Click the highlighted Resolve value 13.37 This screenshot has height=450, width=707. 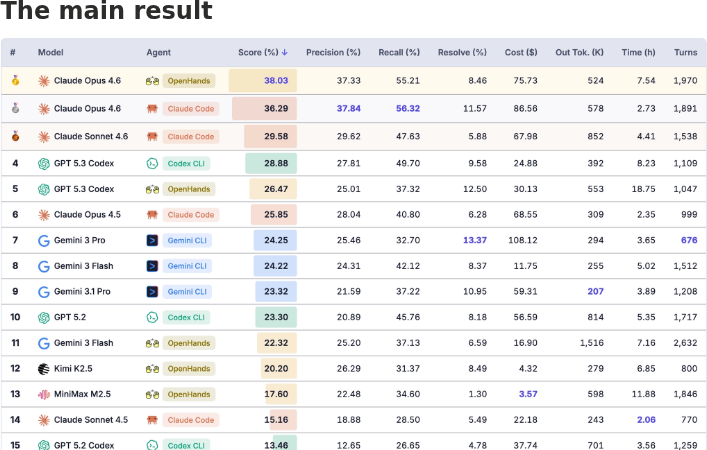pyautogui.click(x=475, y=240)
